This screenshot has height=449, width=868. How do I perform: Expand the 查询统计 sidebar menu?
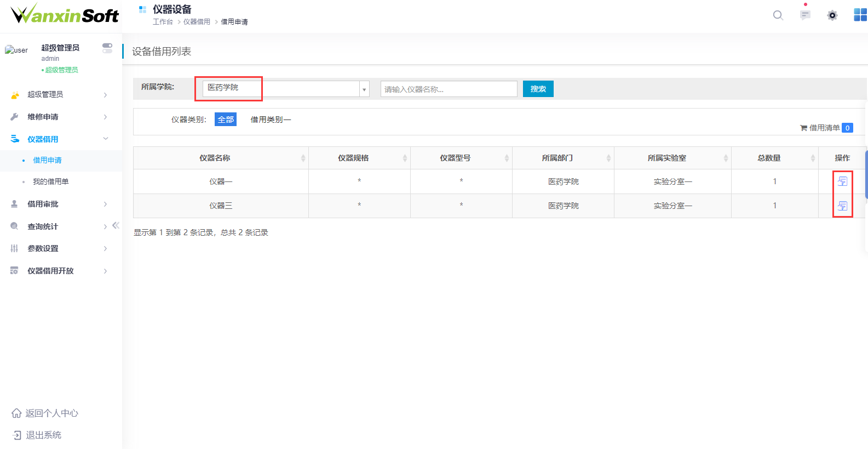point(43,226)
